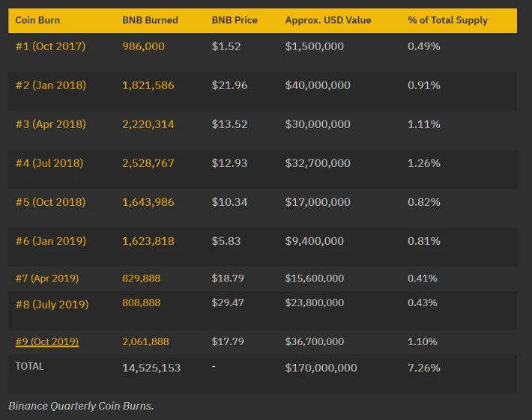
Task: Click the $36,700,000 USD value
Action: (315, 341)
